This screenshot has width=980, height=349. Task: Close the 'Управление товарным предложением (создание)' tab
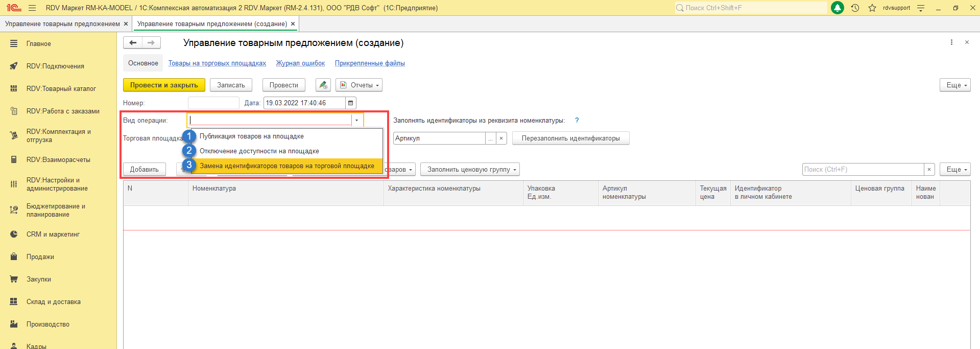pos(293,24)
